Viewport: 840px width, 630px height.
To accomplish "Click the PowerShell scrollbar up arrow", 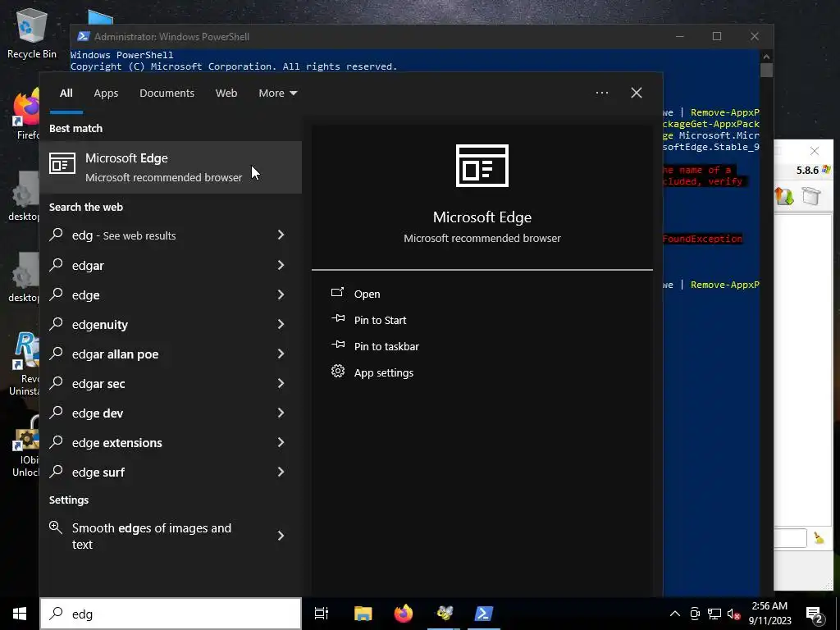I will pyautogui.click(x=766, y=56).
